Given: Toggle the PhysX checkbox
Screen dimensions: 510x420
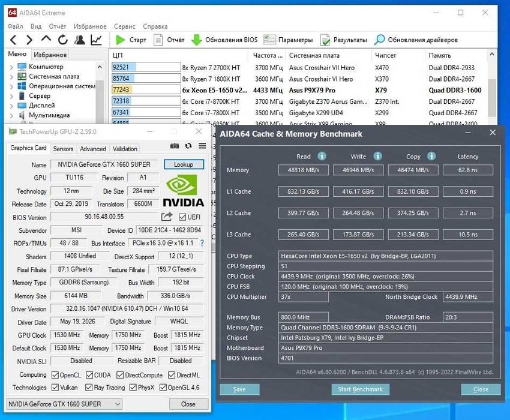Looking at the screenshot, I should coord(133,388).
